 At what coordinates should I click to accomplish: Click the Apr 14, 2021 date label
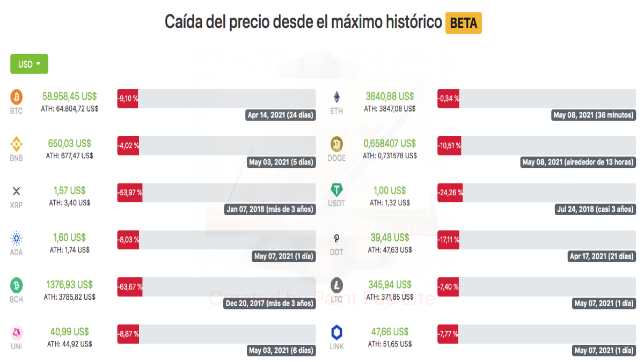coord(280,115)
